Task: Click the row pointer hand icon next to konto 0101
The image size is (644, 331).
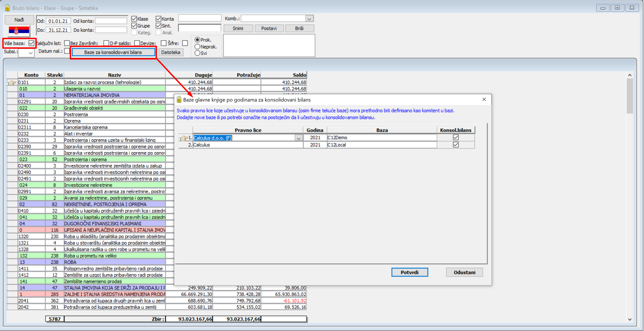Action: tap(11, 82)
